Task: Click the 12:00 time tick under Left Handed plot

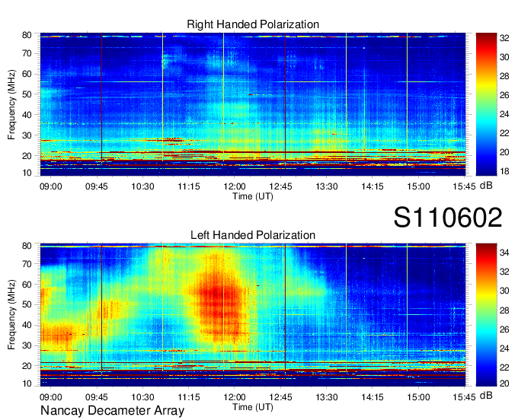Action: point(235,397)
